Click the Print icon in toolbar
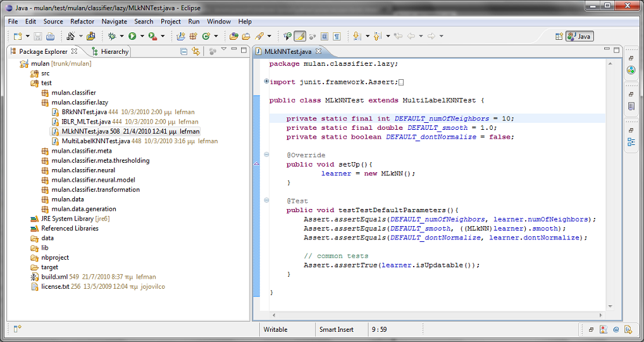Screen dimensions: 644x342 (50, 37)
